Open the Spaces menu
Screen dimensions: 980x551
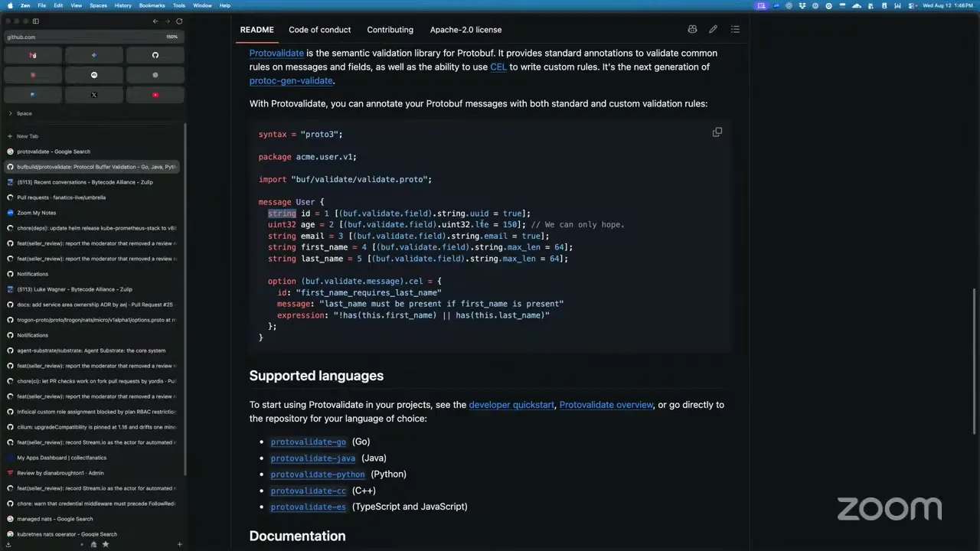point(98,5)
